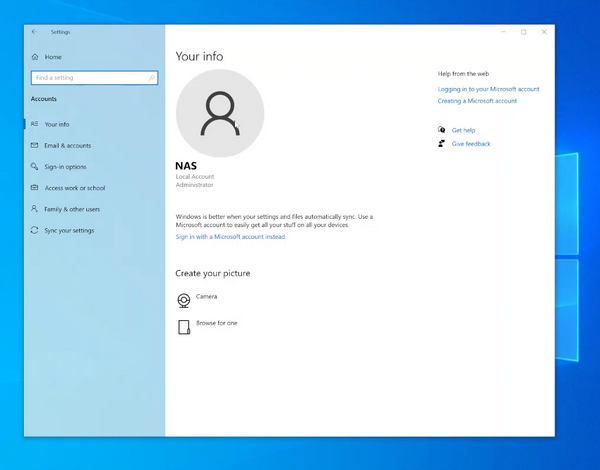Go to Family & other users
Screen dimensions: 600x470
(x=72, y=209)
